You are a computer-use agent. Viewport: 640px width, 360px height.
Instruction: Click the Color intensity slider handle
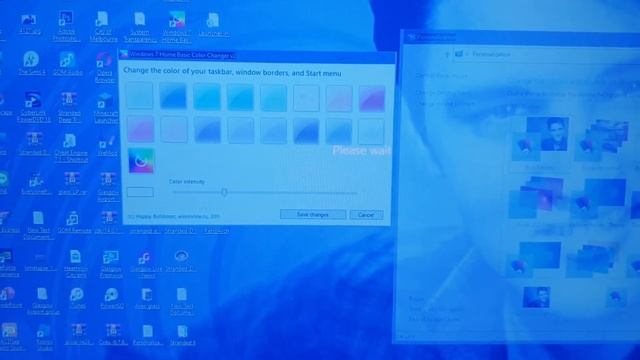click(224, 192)
